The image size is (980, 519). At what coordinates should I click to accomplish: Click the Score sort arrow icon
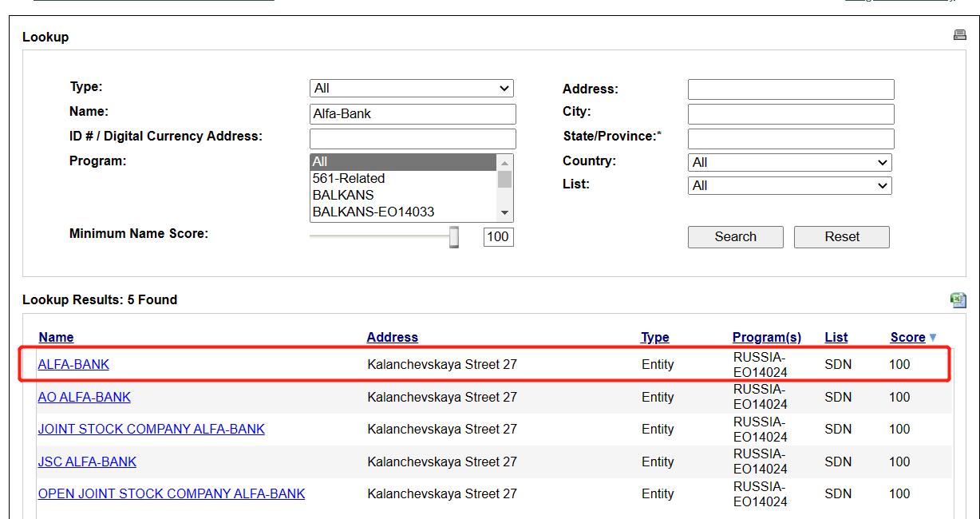pos(933,338)
